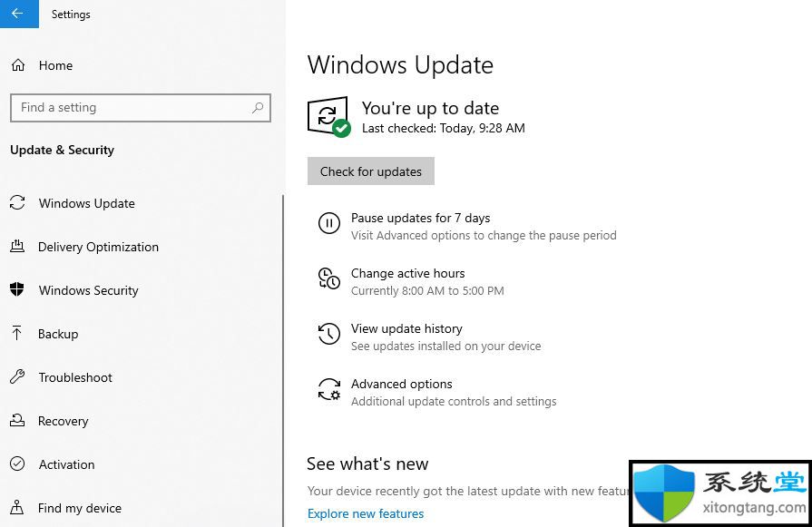Viewport: 812px width, 527px height.
Task: Go to Windows Security page
Action: pos(89,290)
